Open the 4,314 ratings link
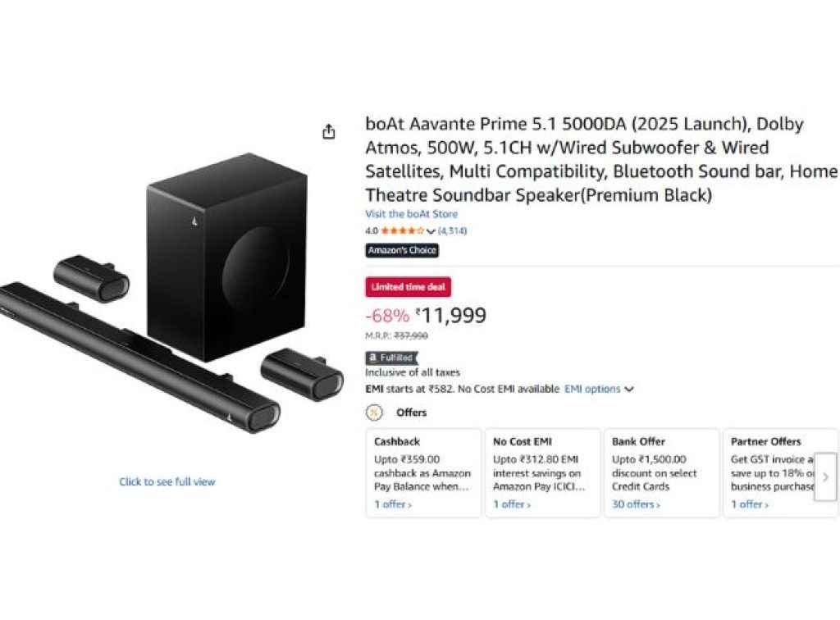 point(452,231)
